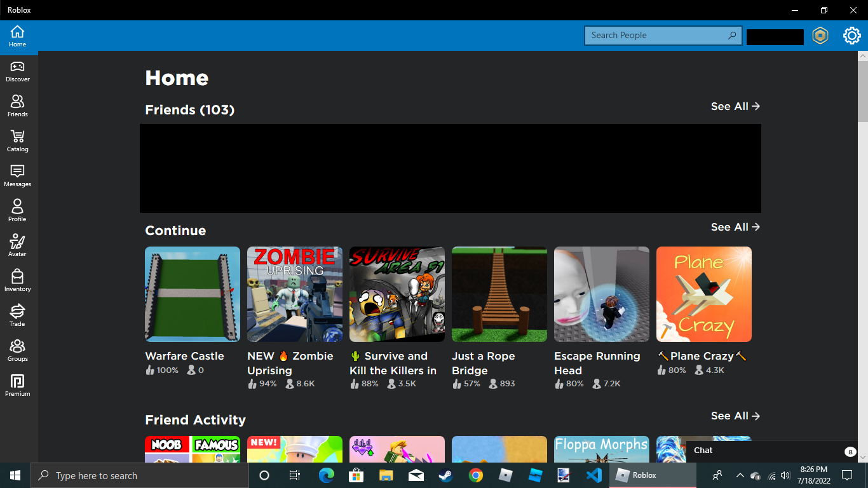Open the Avatar editor icon
The height and width of the screenshot is (488, 868).
(17, 246)
